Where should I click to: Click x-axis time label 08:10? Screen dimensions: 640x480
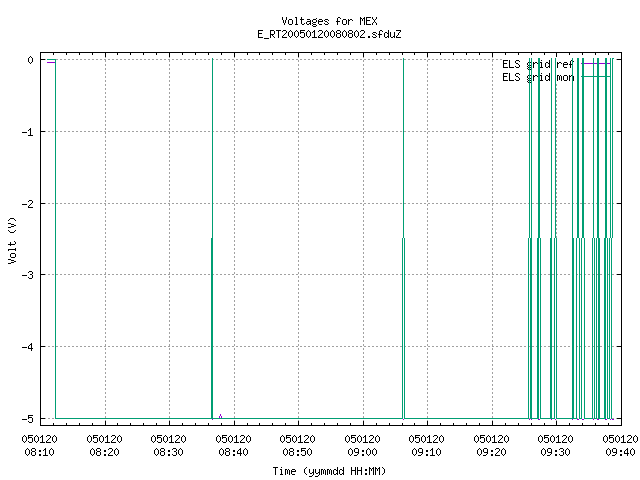click(x=40, y=452)
